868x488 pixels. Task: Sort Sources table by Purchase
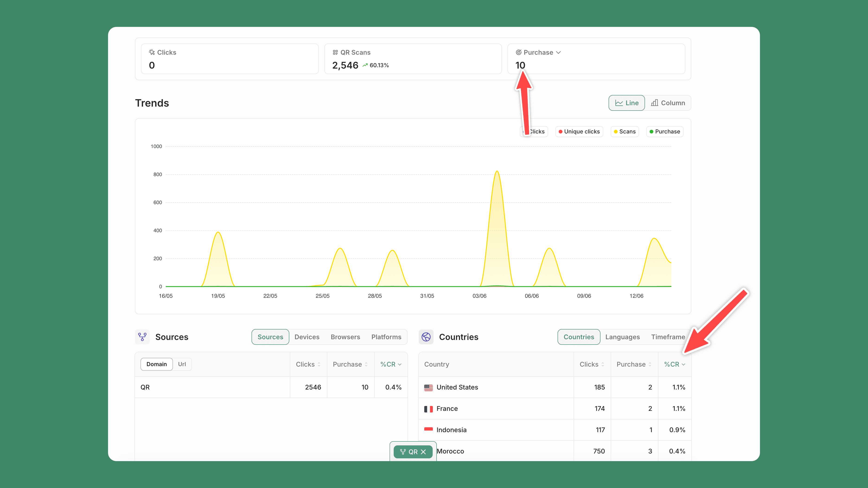[x=350, y=364]
